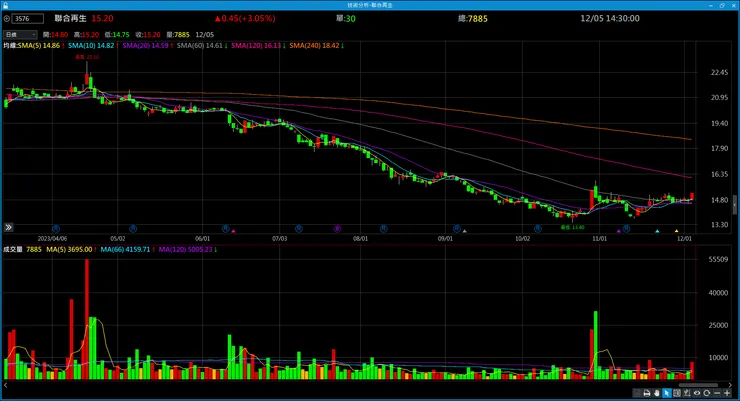
Task: Zoom out with the minus icon
Action: (717, 393)
